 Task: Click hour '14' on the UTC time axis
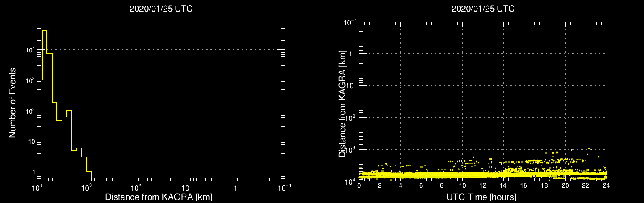click(503, 186)
